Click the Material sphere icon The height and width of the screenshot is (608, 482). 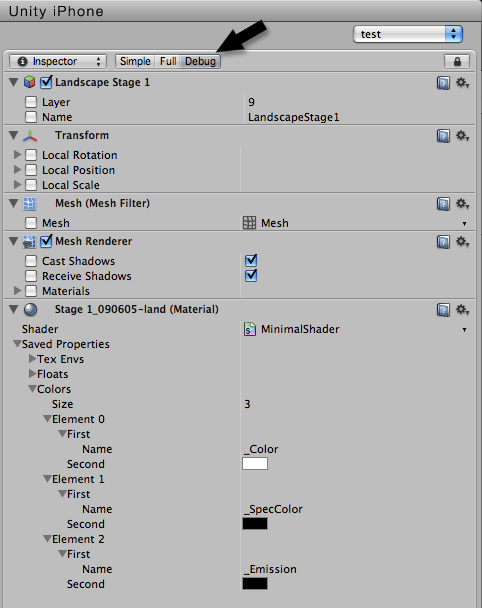[30, 310]
